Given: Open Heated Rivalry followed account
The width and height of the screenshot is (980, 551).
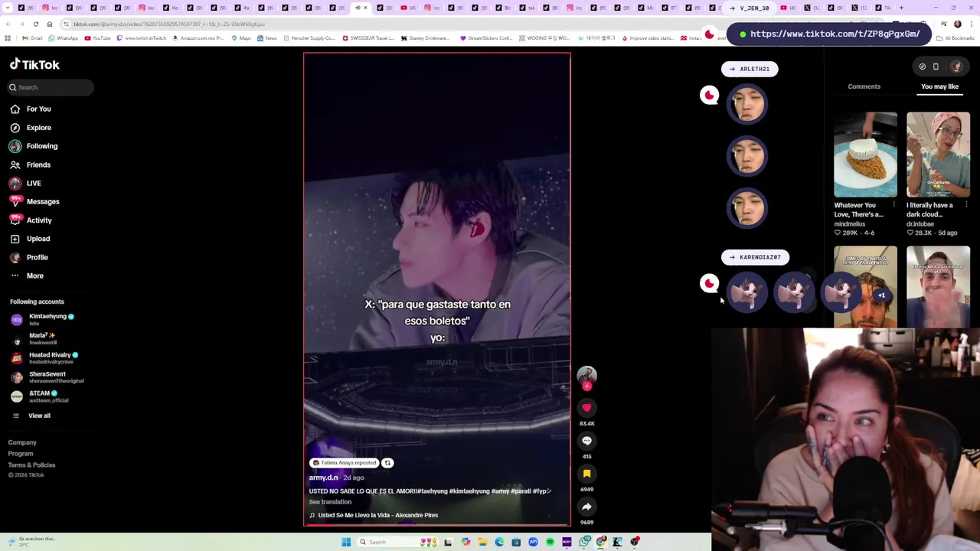Looking at the screenshot, I should click(x=46, y=357).
